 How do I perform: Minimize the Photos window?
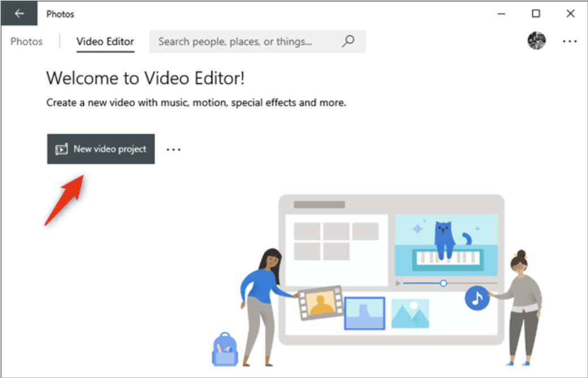(502, 14)
